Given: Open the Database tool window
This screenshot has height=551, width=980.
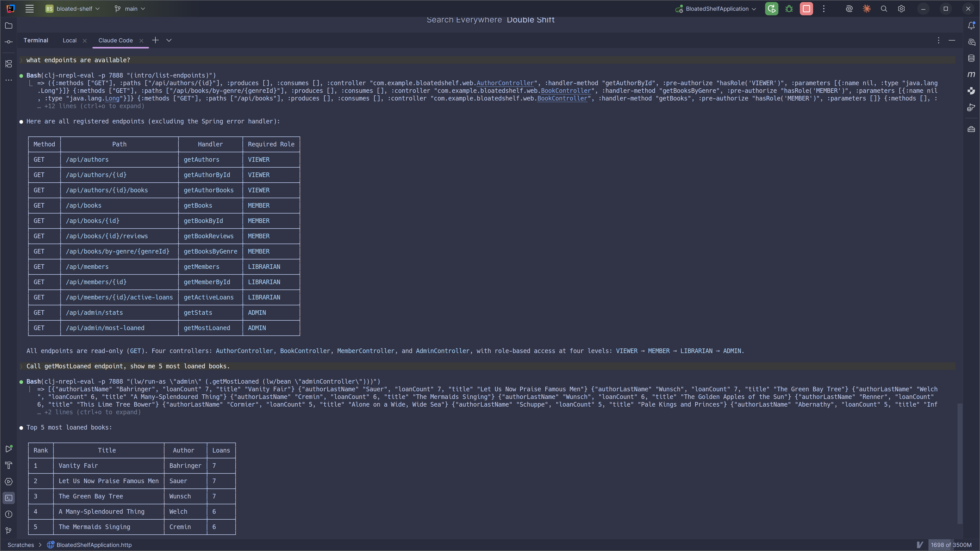Looking at the screenshot, I should pos(971,58).
